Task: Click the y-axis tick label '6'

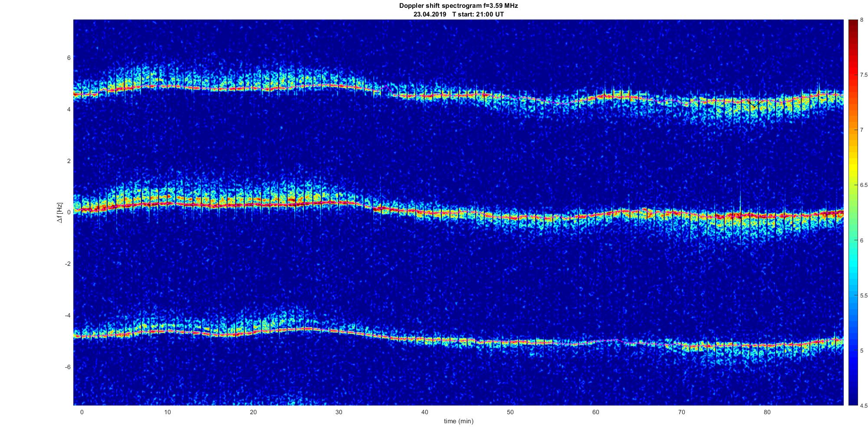Action: [x=69, y=58]
